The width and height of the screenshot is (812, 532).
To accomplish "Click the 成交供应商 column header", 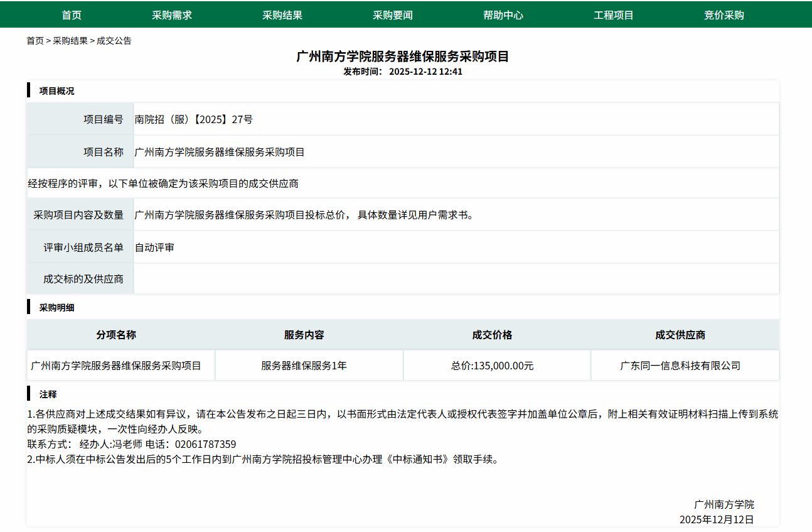I will 680,335.
